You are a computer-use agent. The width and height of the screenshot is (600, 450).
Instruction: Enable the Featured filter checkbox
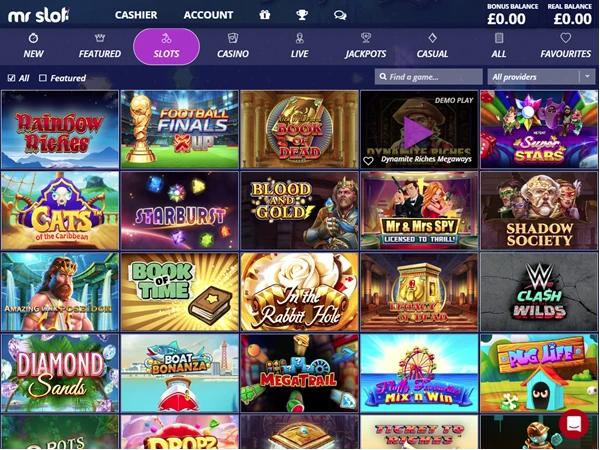tap(43, 78)
